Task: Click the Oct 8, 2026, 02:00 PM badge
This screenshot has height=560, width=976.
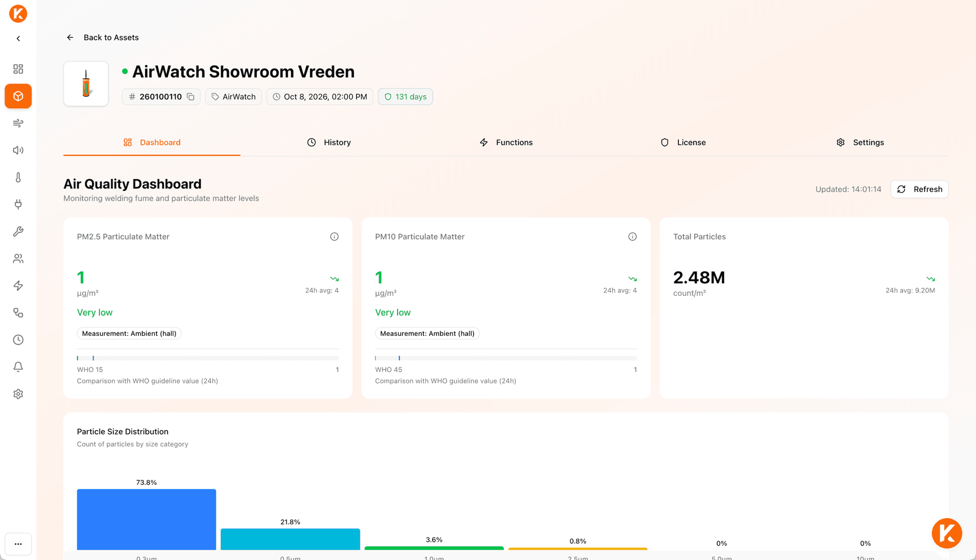Action: click(x=320, y=97)
